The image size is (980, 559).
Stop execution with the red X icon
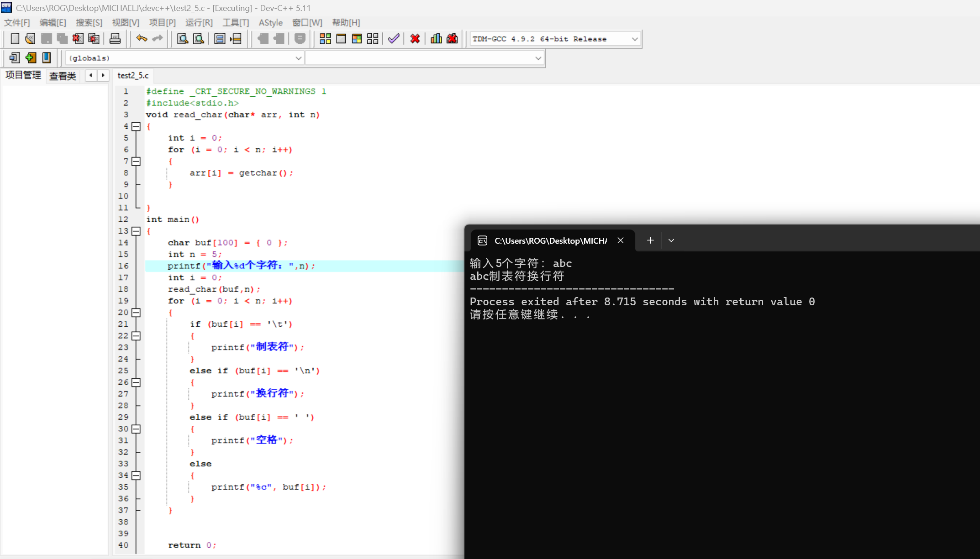click(x=415, y=39)
